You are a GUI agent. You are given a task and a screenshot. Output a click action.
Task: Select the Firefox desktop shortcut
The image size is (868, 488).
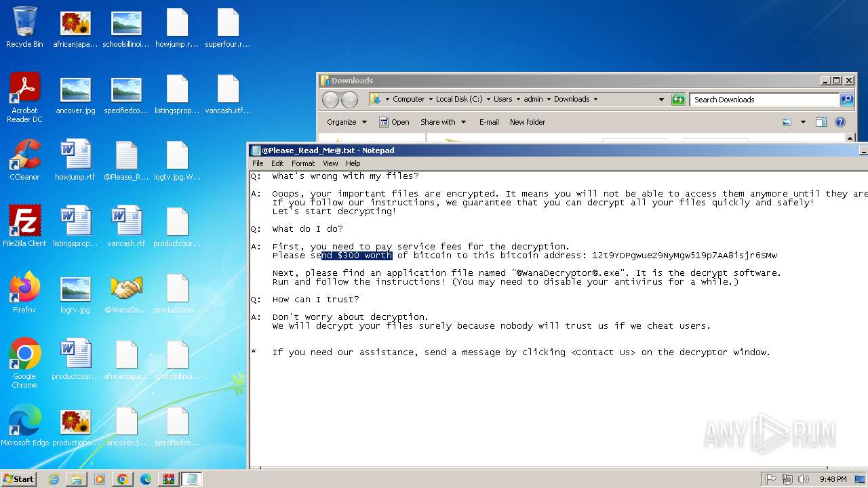(24, 293)
